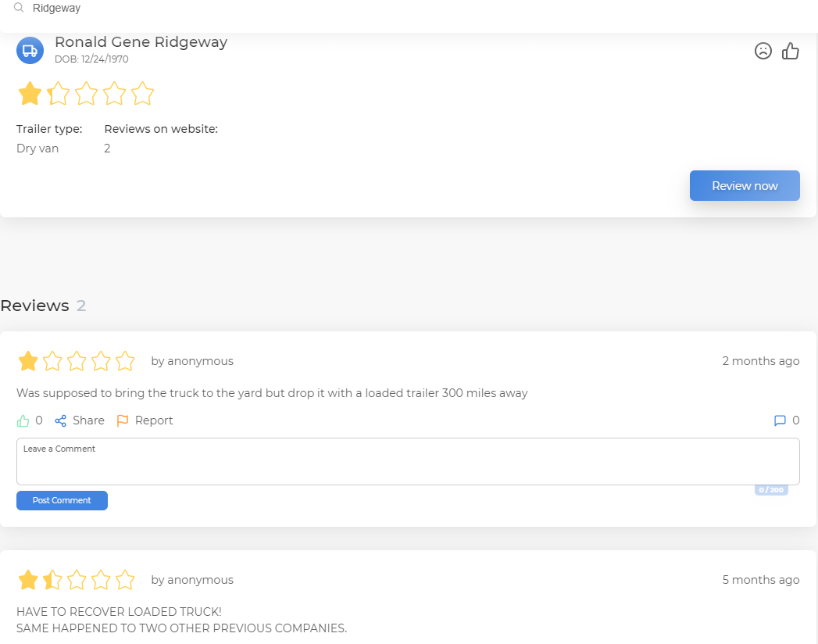Click the Report link text
This screenshot has width=818, height=644.
coord(154,420)
